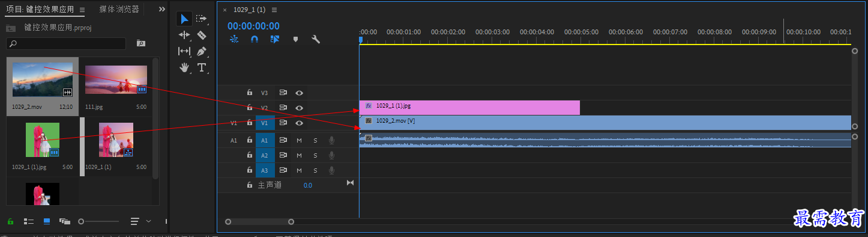
Task: Show hidden panel tabs with double chevron
Action: tap(162, 9)
